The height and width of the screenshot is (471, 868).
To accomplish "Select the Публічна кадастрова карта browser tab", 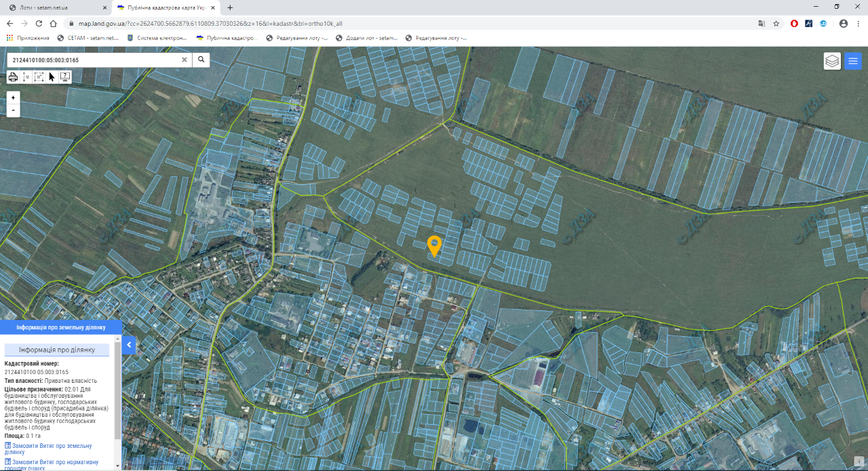I will tap(166, 7).
